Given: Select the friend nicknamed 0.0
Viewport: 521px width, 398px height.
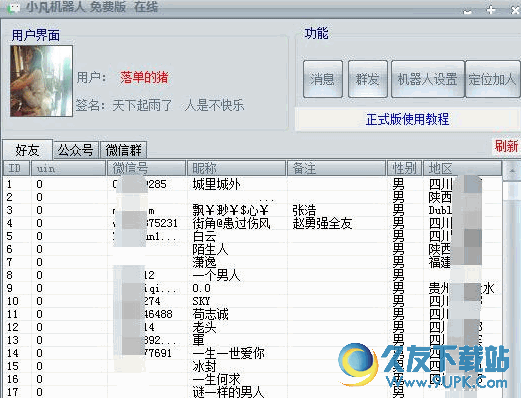Looking at the screenshot, I should [x=201, y=288].
